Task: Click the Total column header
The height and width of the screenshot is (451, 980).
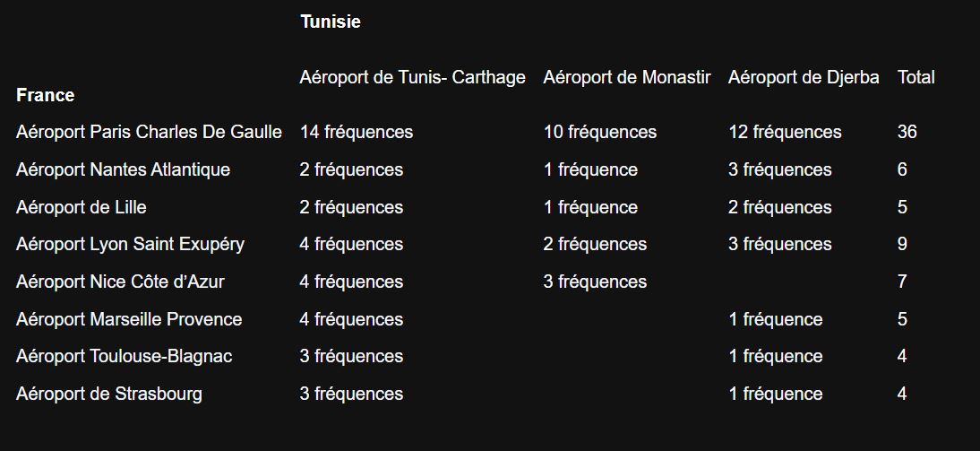Action: (x=916, y=78)
